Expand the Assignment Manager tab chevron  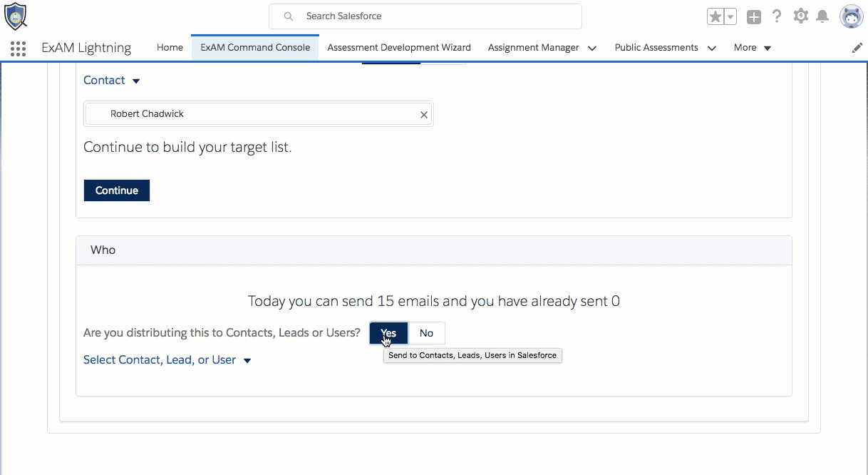click(x=591, y=48)
